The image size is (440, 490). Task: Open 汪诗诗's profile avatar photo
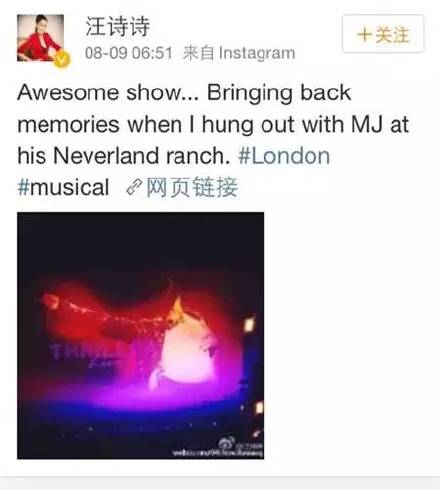[x=40, y=38]
